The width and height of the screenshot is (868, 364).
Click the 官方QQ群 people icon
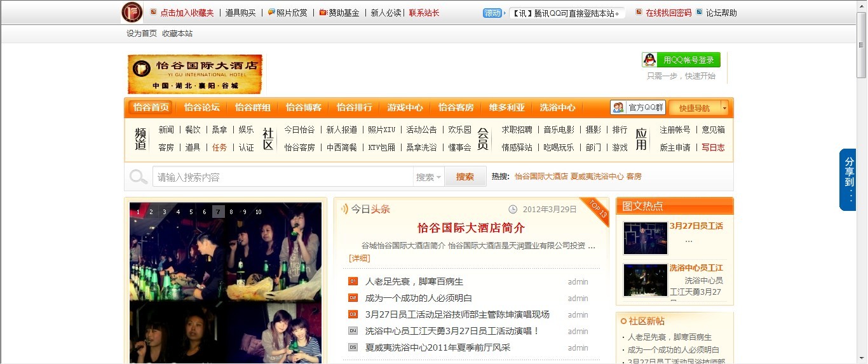point(618,107)
